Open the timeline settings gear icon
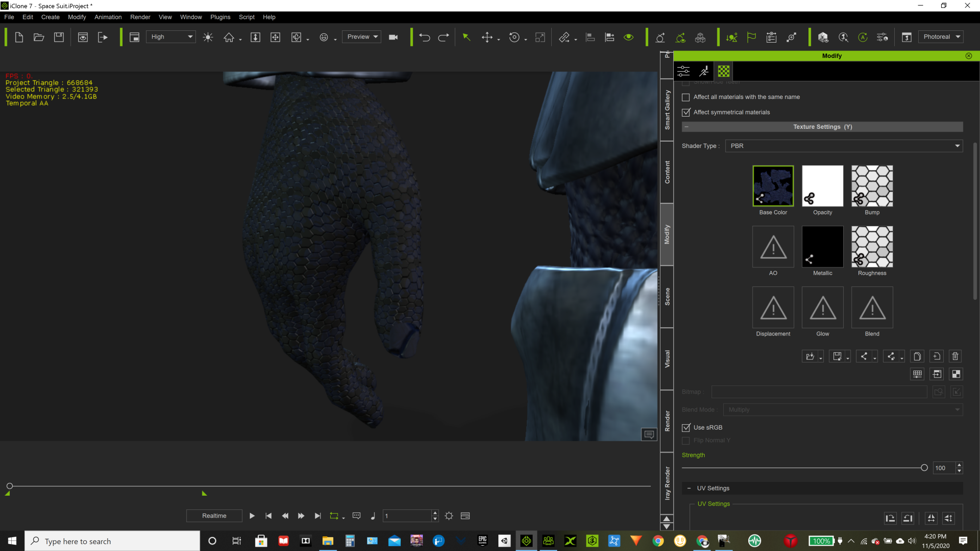The height and width of the screenshot is (551, 980). (x=449, y=516)
